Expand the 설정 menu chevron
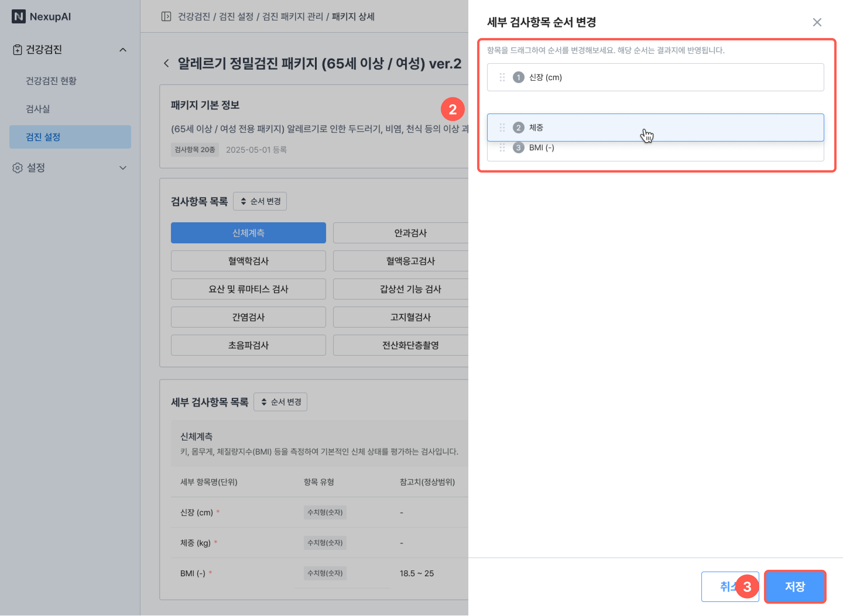843x616 pixels. (x=123, y=168)
